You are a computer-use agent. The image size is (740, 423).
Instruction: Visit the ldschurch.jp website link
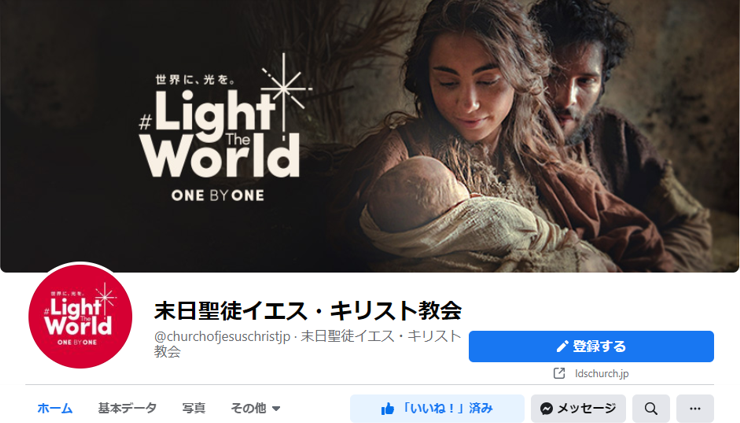[x=602, y=373]
